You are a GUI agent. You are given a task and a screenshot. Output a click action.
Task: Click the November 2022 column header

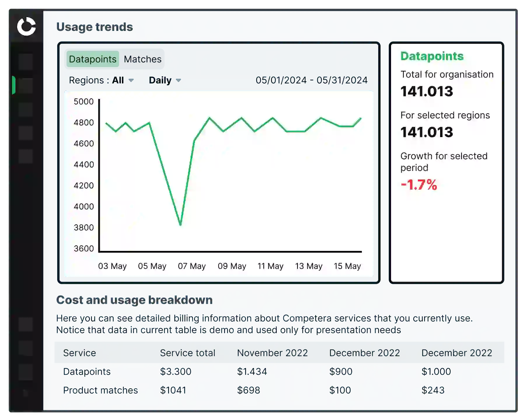coord(272,353)
